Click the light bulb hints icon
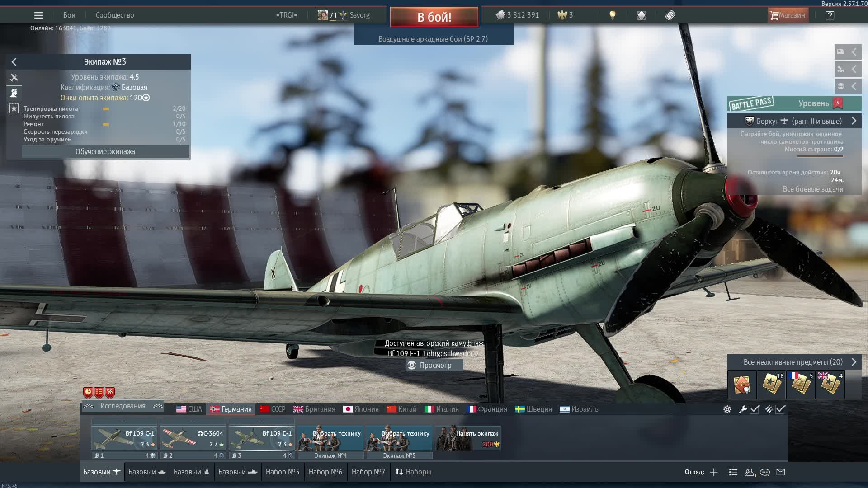868x488 pixels. coord(613,15)
